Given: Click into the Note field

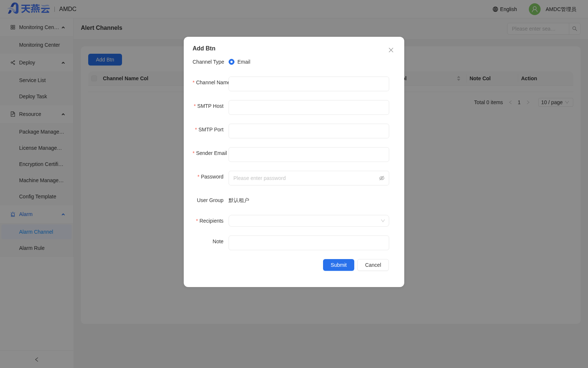Looking at the screenshot, I should pyautogui.click(x=309, y=243).
